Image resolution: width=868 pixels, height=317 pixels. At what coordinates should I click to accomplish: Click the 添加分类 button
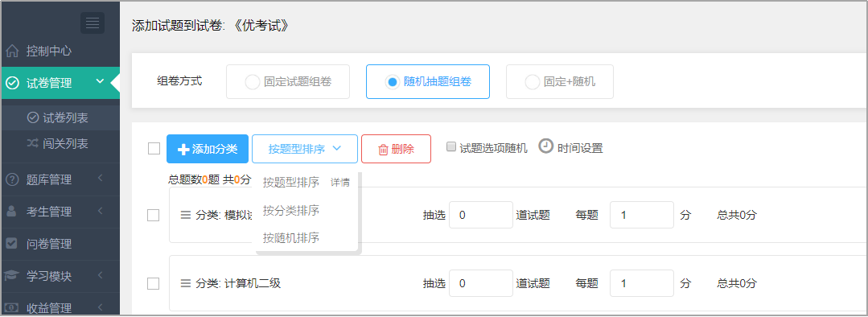pos(208,149)
